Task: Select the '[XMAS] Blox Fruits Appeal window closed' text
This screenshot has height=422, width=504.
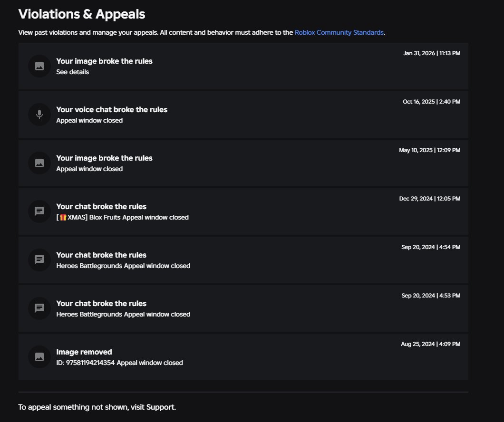Action: click(123, 218)
